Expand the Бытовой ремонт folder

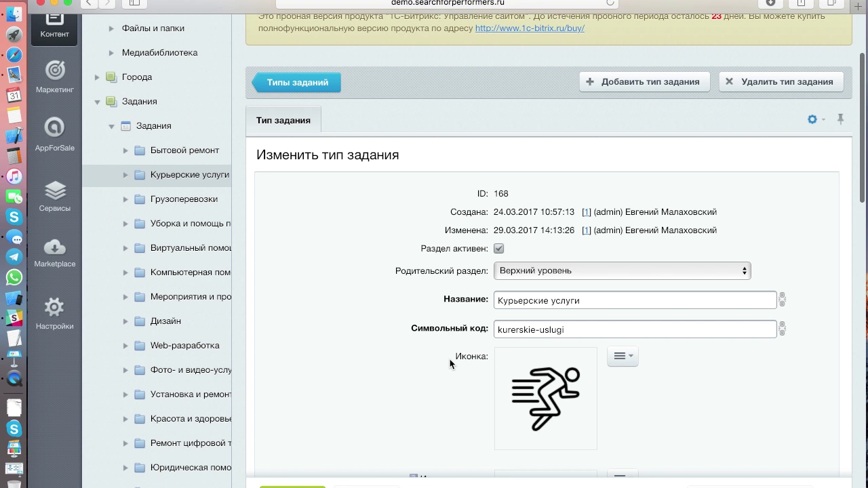coord(125,150)
